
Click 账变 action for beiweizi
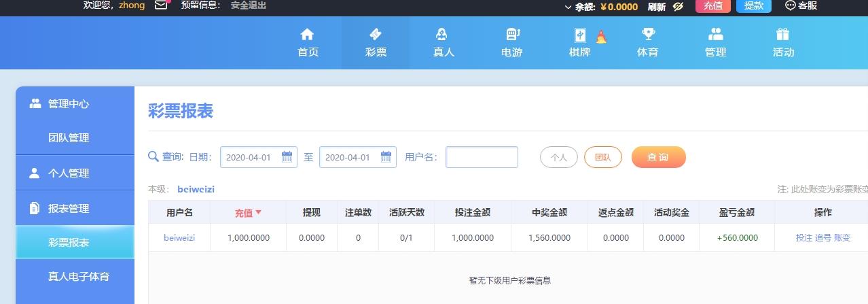[842, 237]
